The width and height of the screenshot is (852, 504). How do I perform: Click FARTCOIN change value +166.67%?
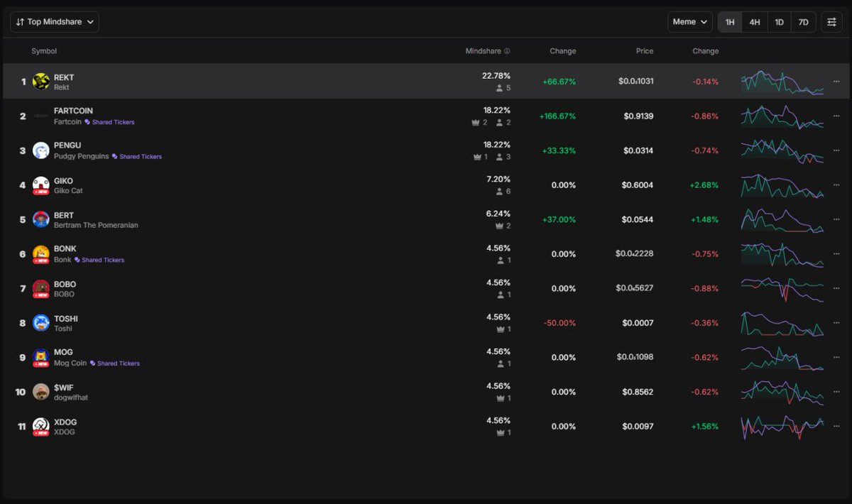point(557,116)
